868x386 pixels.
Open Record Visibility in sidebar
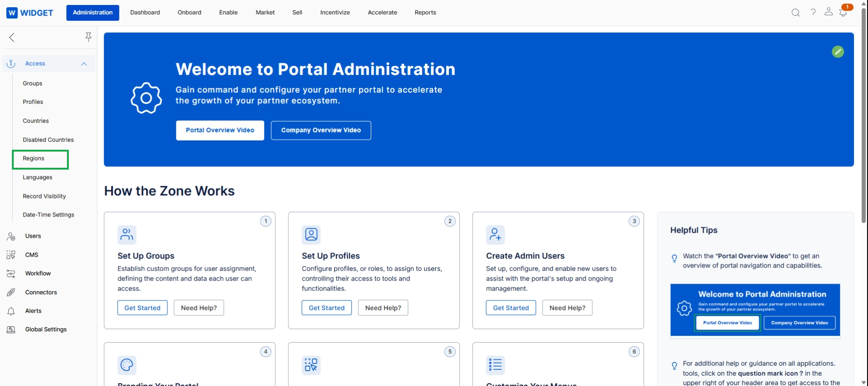(x=44, y=197)
